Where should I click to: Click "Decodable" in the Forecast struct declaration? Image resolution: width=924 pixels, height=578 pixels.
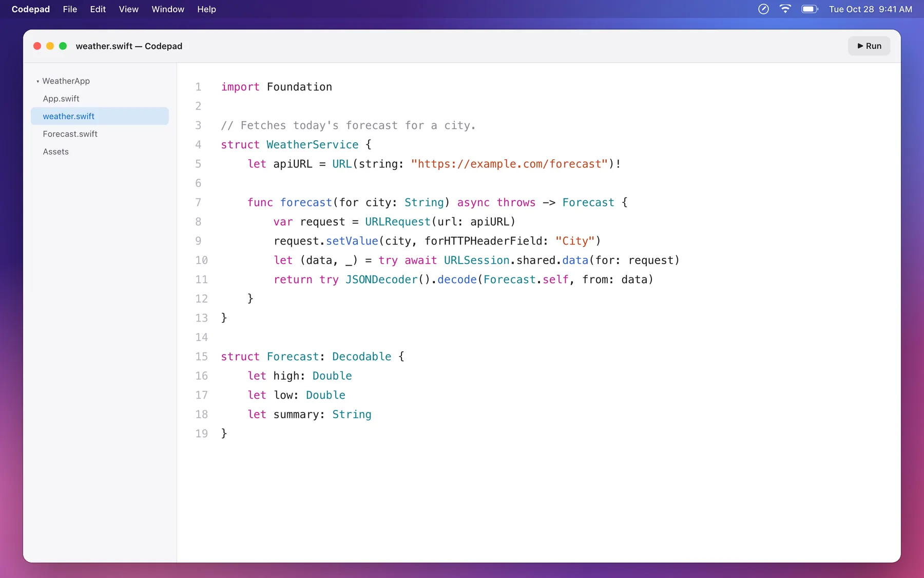[x=361, y=357]
